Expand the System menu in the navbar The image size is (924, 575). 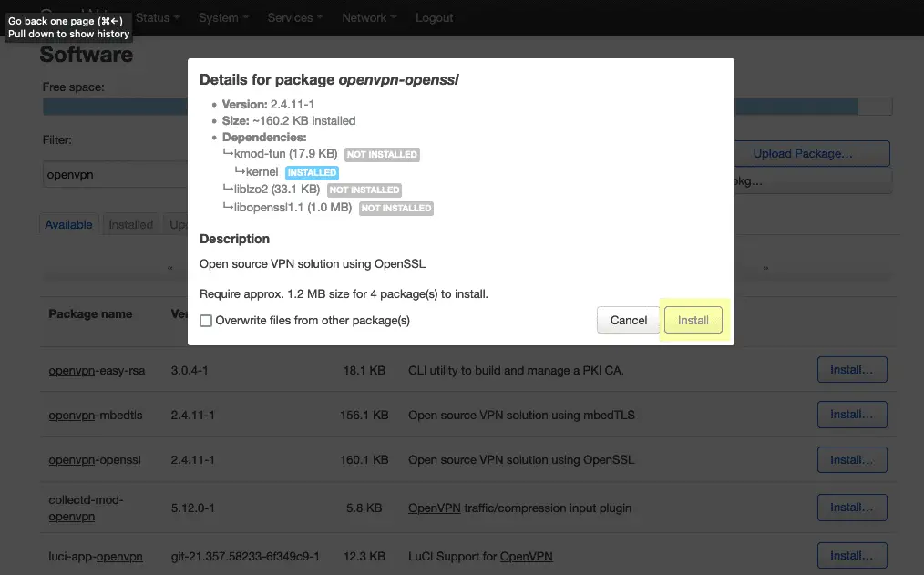click(x=223, y=17)
